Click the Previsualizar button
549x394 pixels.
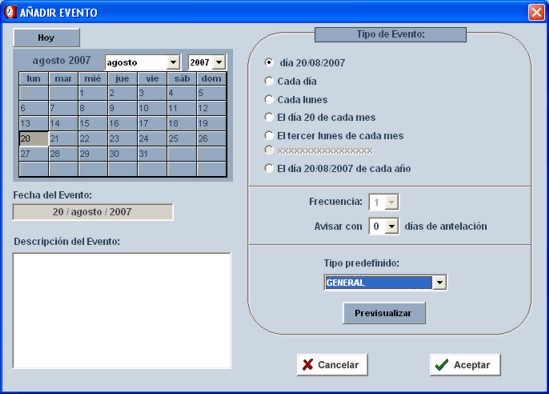384,313
